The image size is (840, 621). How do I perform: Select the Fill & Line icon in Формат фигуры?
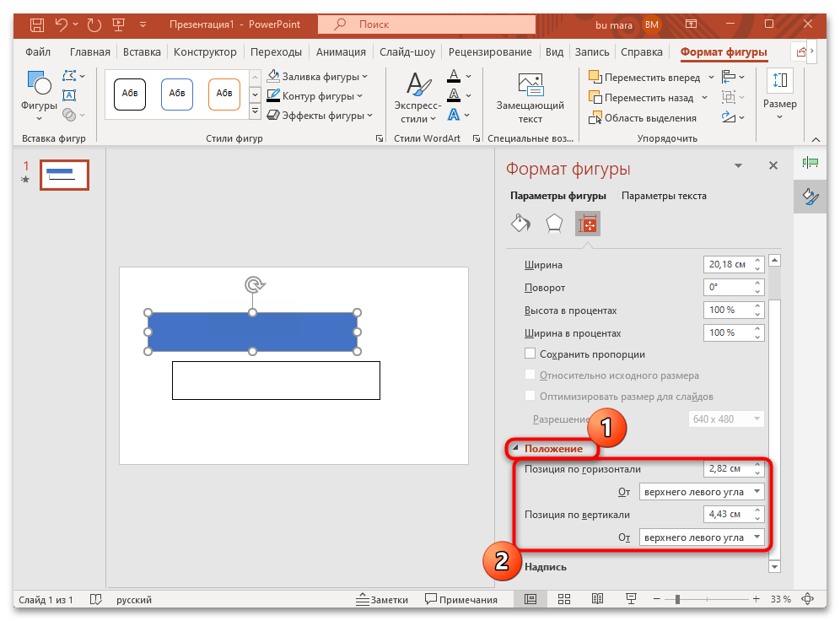[520, 223]
